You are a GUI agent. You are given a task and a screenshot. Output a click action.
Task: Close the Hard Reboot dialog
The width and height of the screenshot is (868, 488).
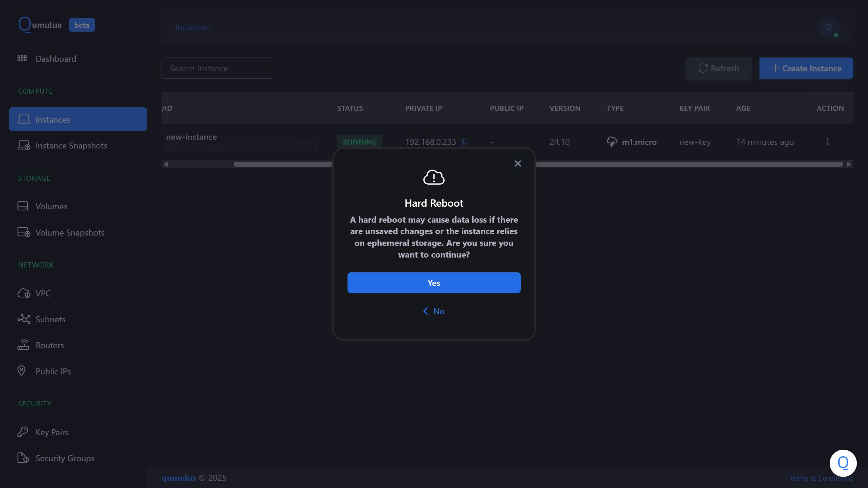click(518, 163)
